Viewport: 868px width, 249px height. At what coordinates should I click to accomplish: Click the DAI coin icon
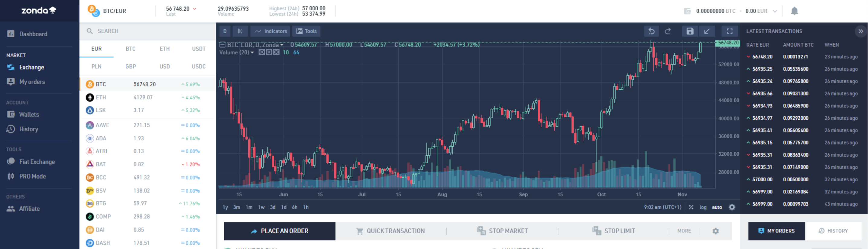point(90,230)
